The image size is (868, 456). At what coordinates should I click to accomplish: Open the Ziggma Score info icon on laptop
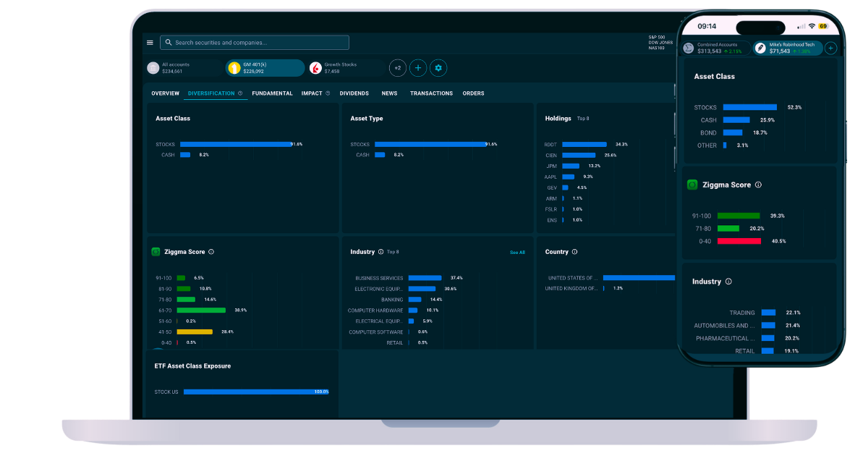point(211,252)
